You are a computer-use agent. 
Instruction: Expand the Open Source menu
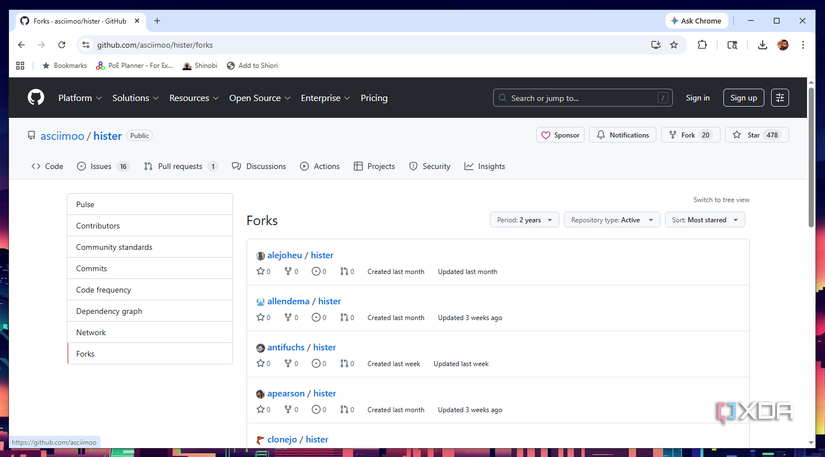[259, 98]
